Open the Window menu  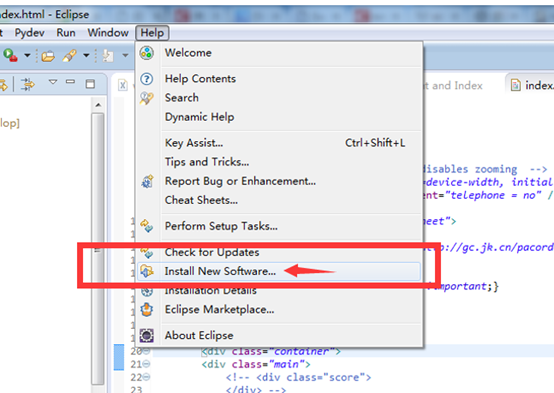108,33
